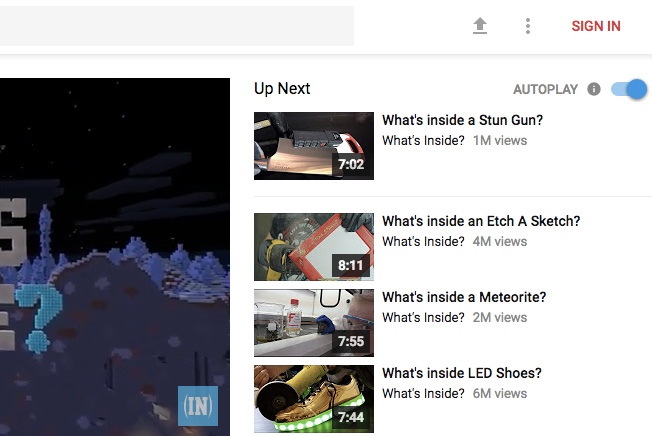Screen dimensions: 652x436
Task: Open the Etch A Sketch video thumbnail
Action: click(x=314, y=247)
